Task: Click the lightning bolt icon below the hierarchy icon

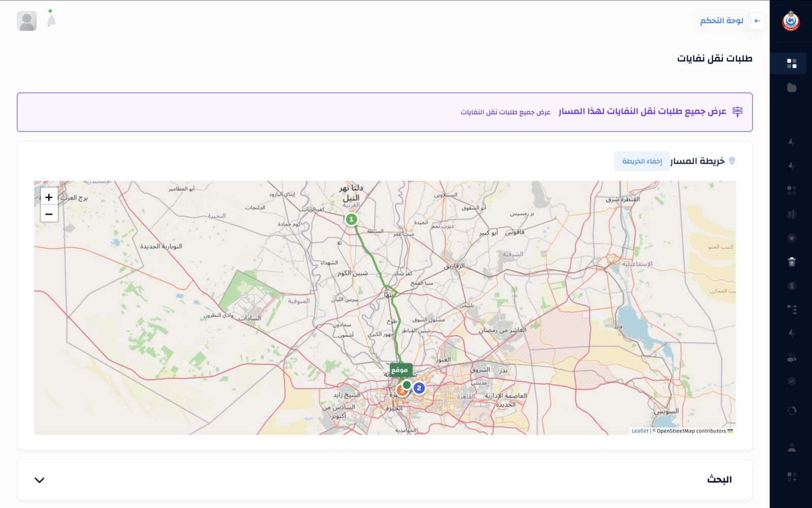Action: click(792, 333)
